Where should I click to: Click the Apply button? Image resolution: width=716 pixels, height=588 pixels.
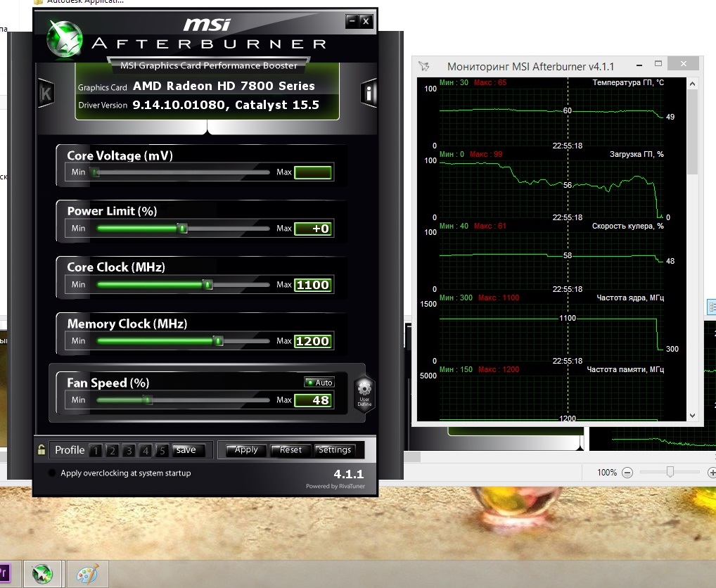coord(245,450)
